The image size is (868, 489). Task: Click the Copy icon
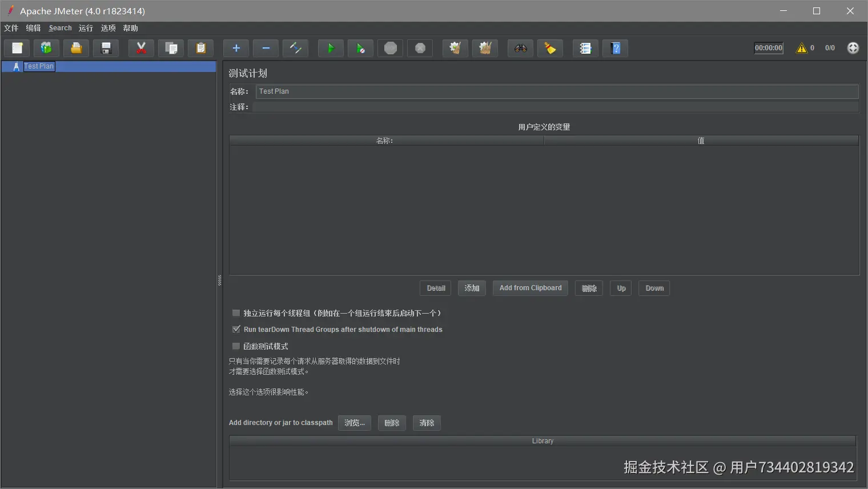coord(171,49)
